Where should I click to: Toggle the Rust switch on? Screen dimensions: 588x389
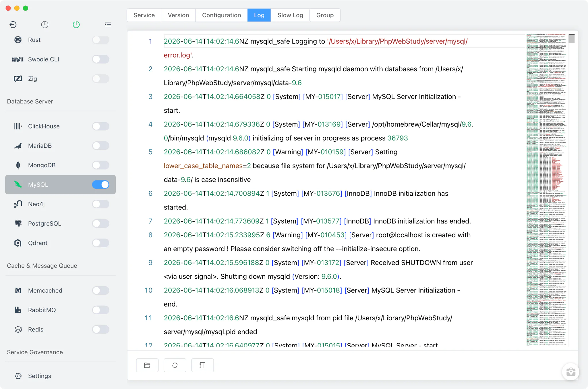click(x=101, y=40)
